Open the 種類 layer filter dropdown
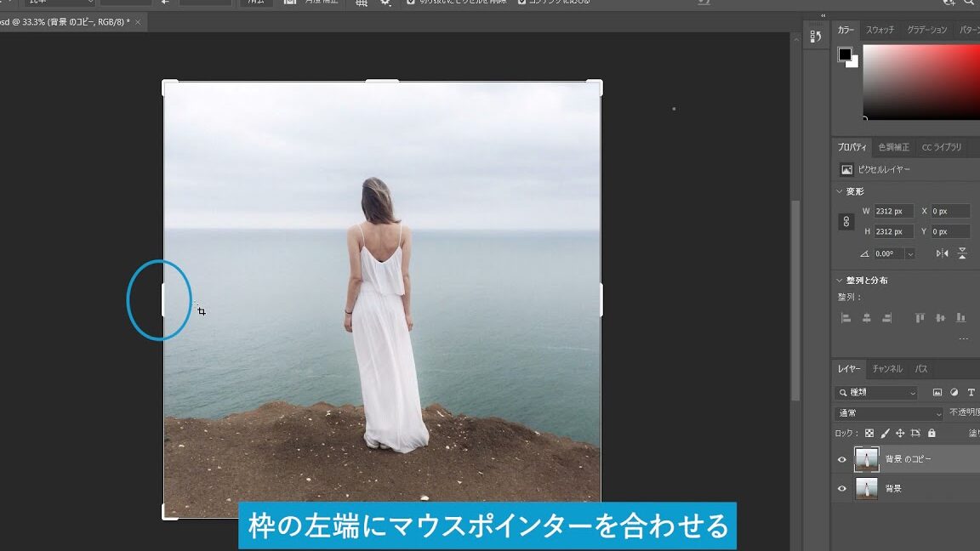The image size is (980, 551). 876,392
